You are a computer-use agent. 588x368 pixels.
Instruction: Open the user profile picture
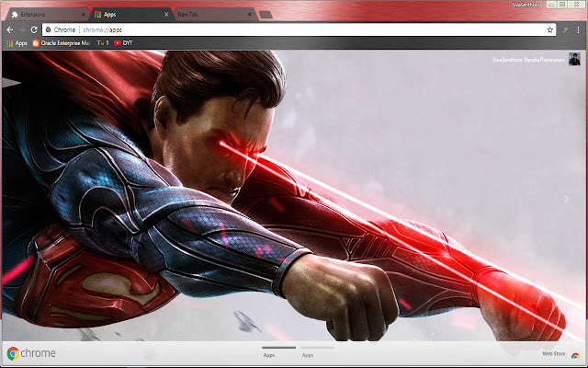point(574,59)
